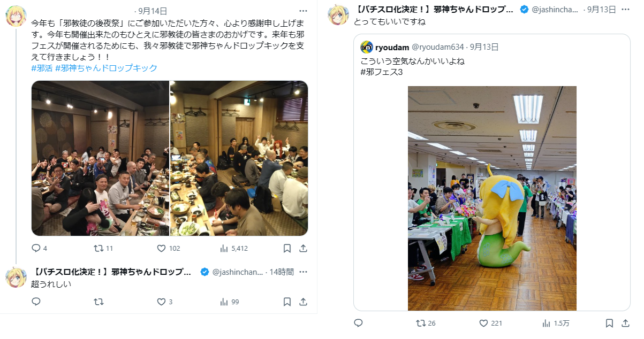Repost the tweet with 11 reposts
This screenshot has height=339, width=644.
99,248
